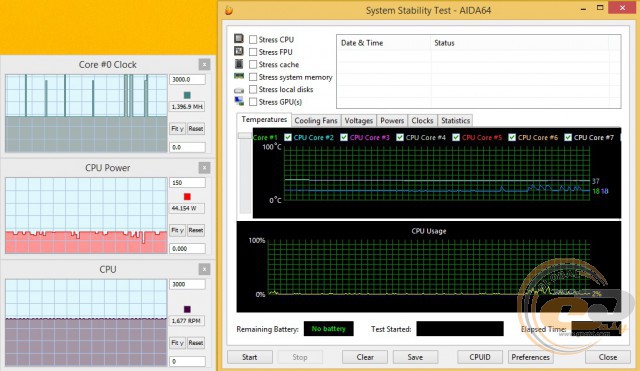
Task: Maximize the AIDA64 window
Action: 600,8
